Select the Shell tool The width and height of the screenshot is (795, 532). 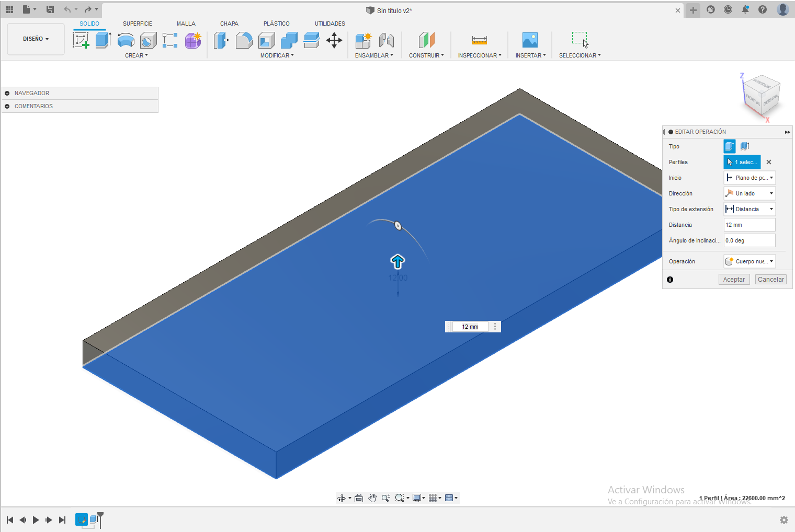click(267, 40)
